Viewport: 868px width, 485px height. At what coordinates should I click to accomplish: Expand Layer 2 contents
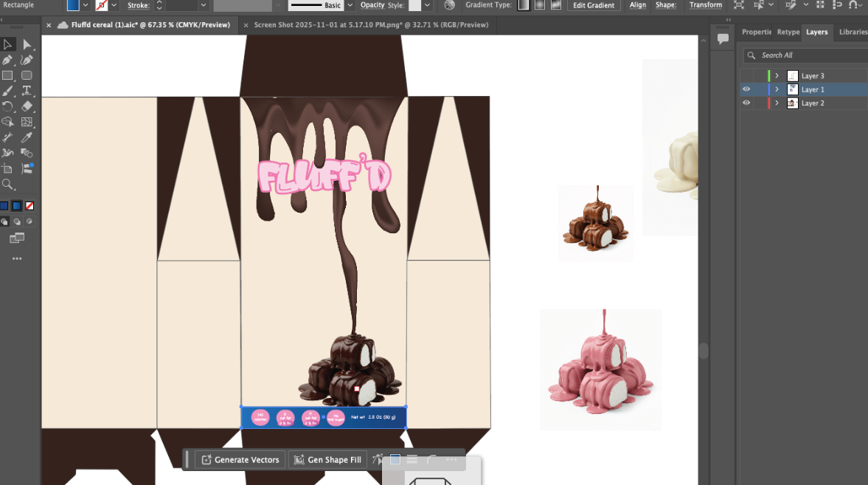point(777,103)
